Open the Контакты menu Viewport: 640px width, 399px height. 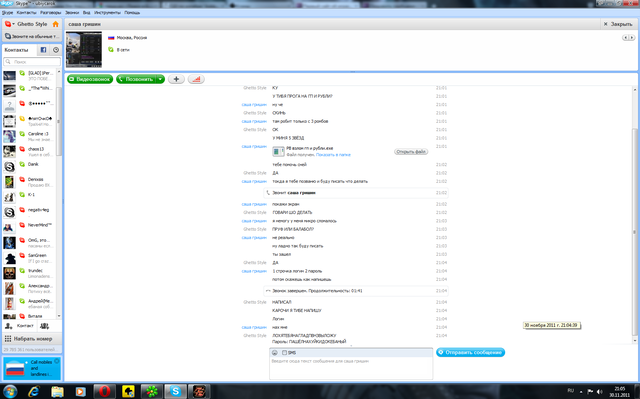pos(27,13)
